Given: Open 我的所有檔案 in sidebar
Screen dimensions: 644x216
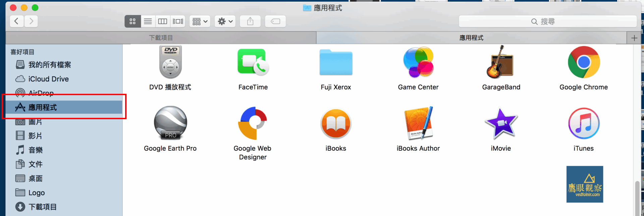Looking at the screenshot, I should coord(64,65).
